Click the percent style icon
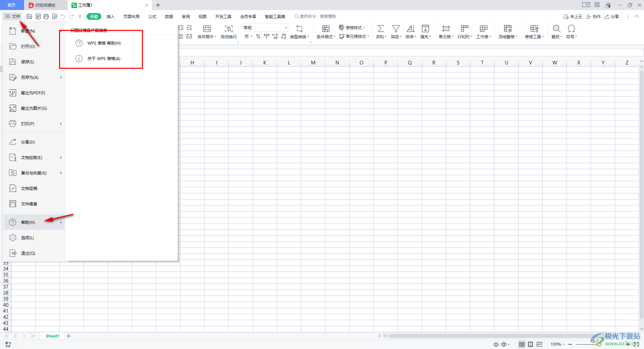The width and height of the screenshot is (644, 349). pos(258,36)
